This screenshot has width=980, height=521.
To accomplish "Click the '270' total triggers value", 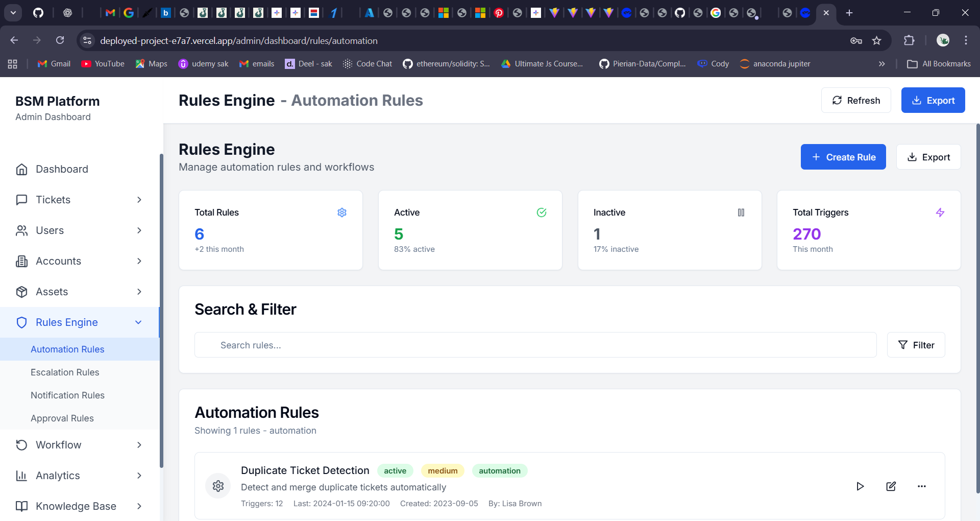I will (x=806, y=234).
